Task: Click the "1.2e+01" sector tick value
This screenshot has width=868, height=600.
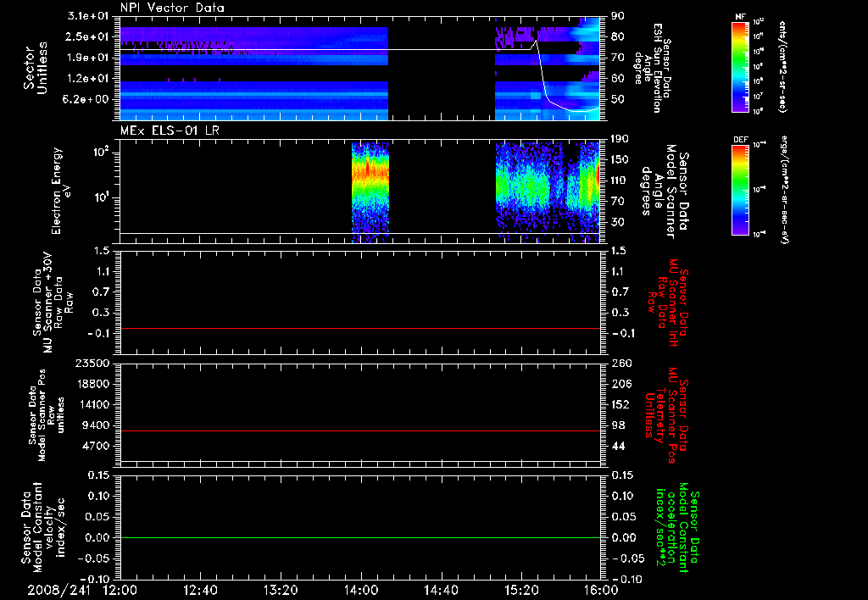Action: point(87,79)
